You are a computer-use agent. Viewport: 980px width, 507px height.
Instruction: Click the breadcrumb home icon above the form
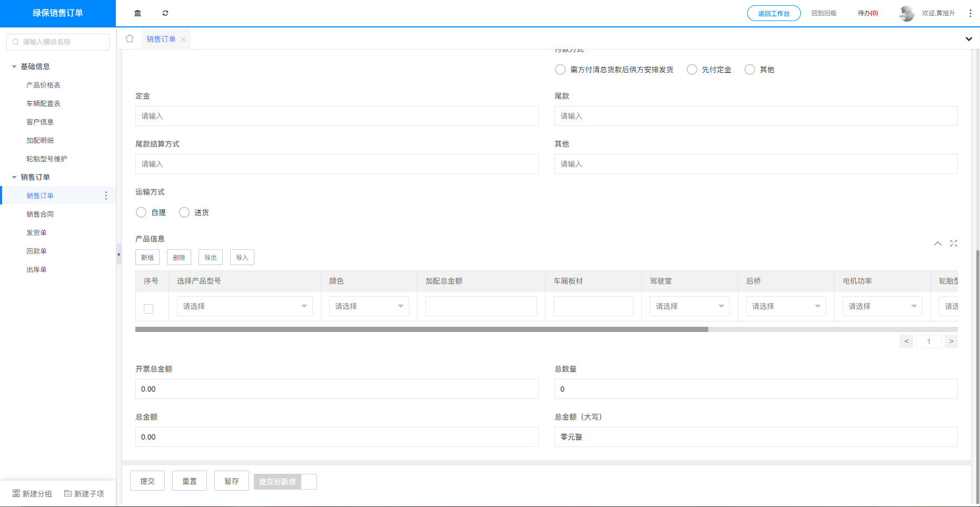click(x=130, y=38)
